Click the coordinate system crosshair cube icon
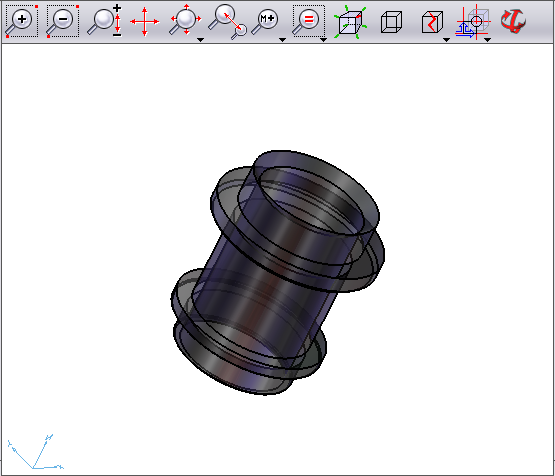The width and height of the screenshot is (555, 476). coord(473,22)
